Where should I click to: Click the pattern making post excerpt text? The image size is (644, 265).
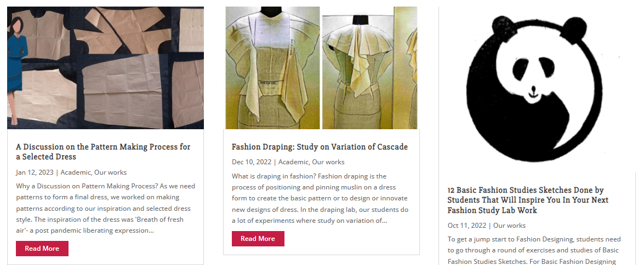pyautogui.click(x=105, y=208)
